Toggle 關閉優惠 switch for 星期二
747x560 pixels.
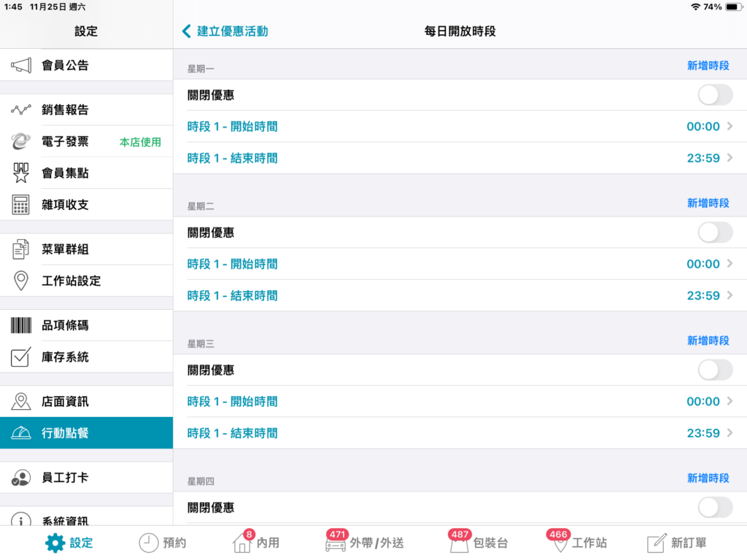point(715,233)
